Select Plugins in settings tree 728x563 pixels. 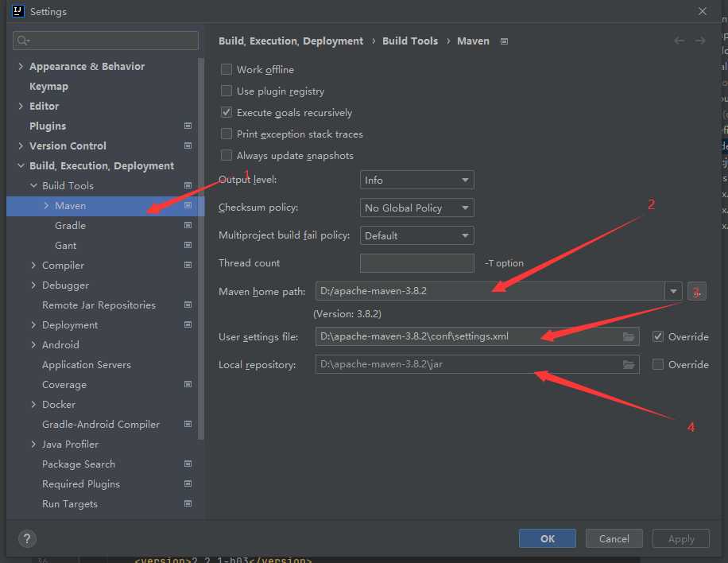point(48,126)
